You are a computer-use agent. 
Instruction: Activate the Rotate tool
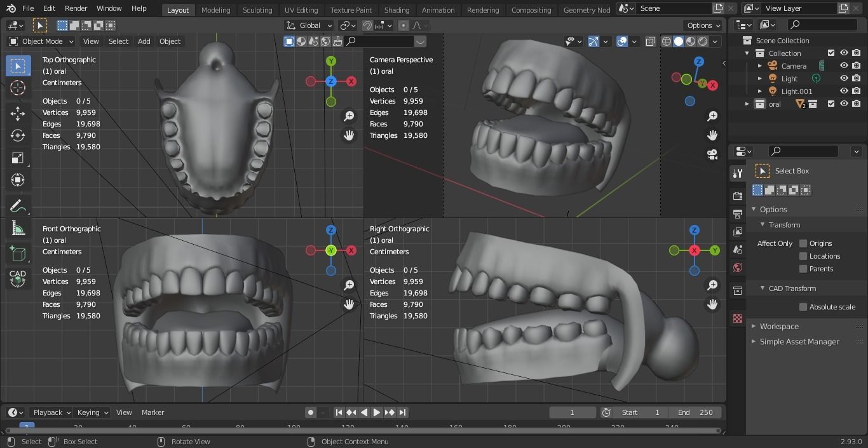tap(18, 135)
